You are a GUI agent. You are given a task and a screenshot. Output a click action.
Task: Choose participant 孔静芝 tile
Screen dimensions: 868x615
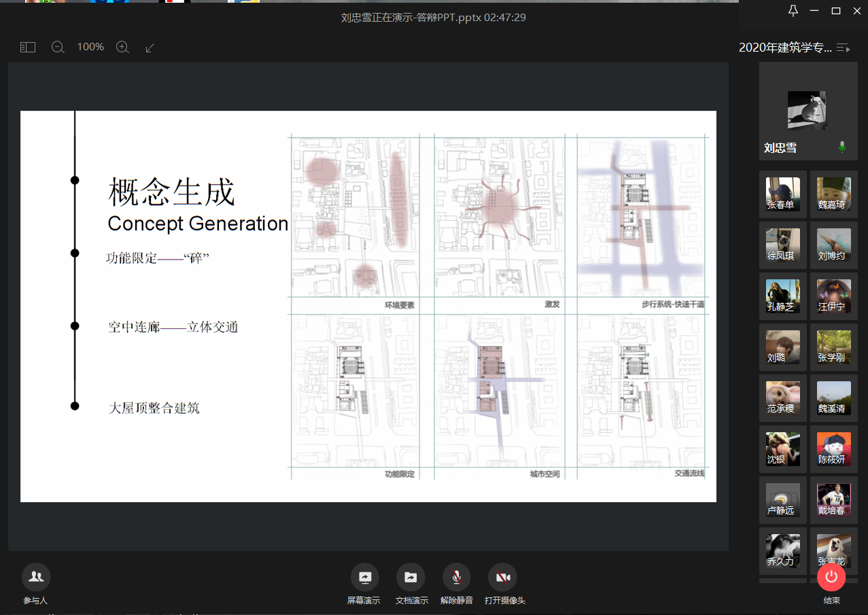click(783, 296)
